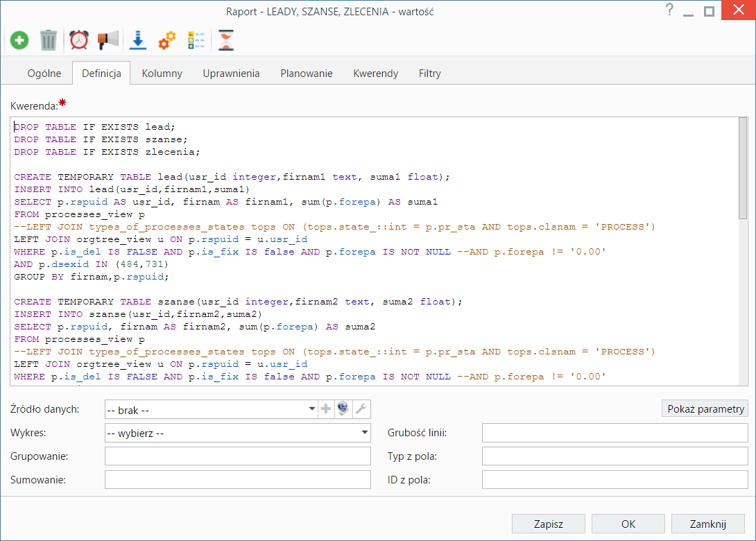
Task: Open the help question mark icon
Action: tap(669, 10)
